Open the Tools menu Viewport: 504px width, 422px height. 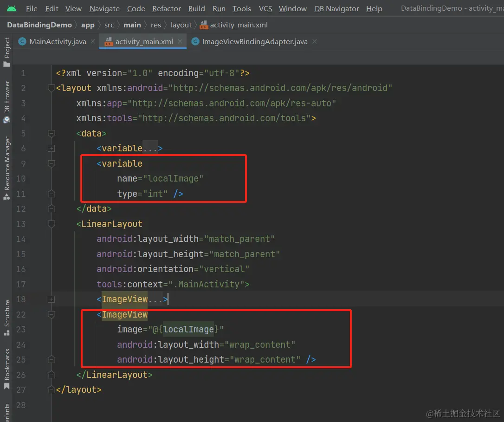coord(242,9)
